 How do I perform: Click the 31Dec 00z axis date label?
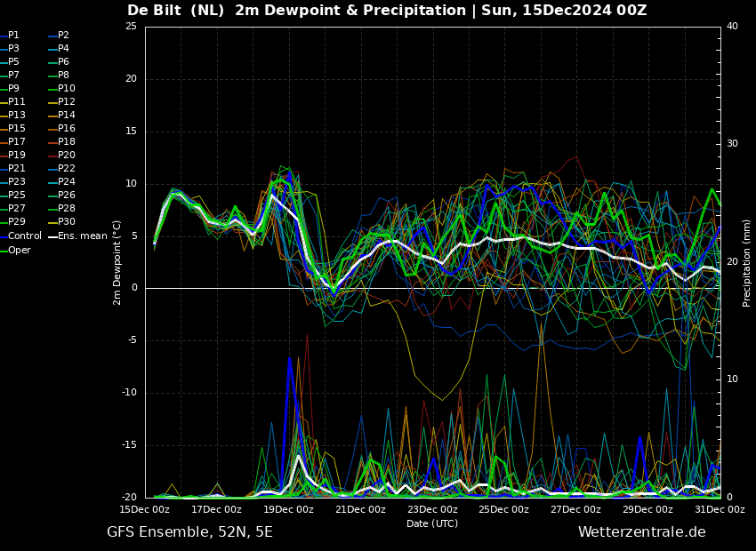click(x=720, y=509)
